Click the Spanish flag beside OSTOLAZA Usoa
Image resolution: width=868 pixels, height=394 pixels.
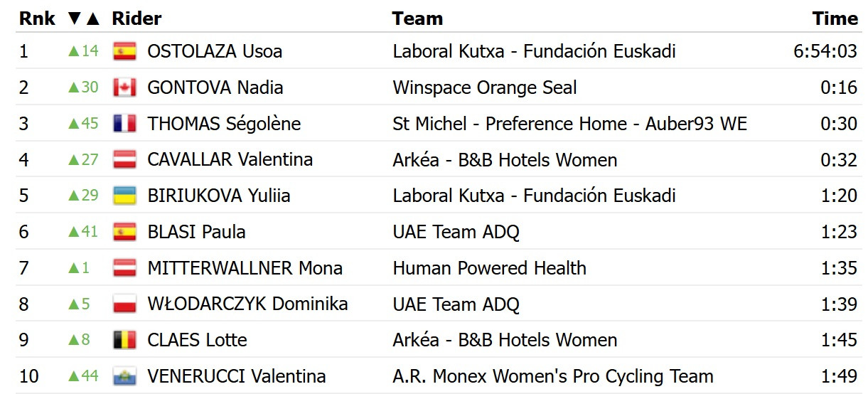click(124, 51)
